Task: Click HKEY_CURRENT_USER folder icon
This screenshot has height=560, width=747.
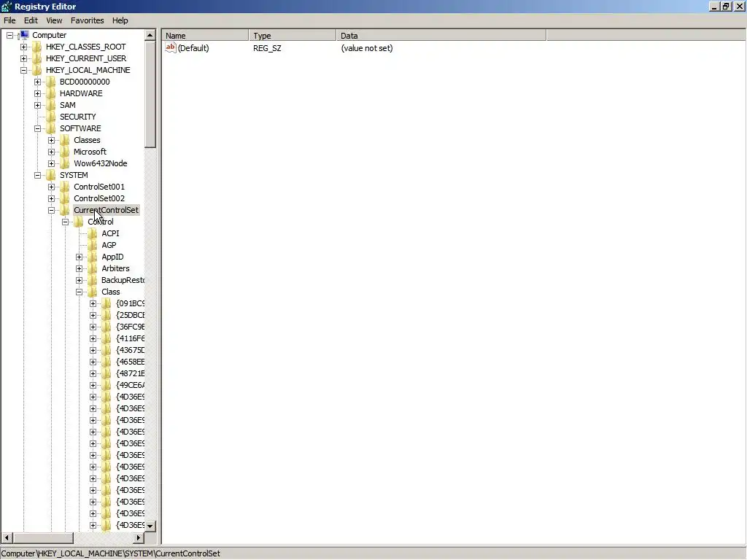Action: coord(37,58)
